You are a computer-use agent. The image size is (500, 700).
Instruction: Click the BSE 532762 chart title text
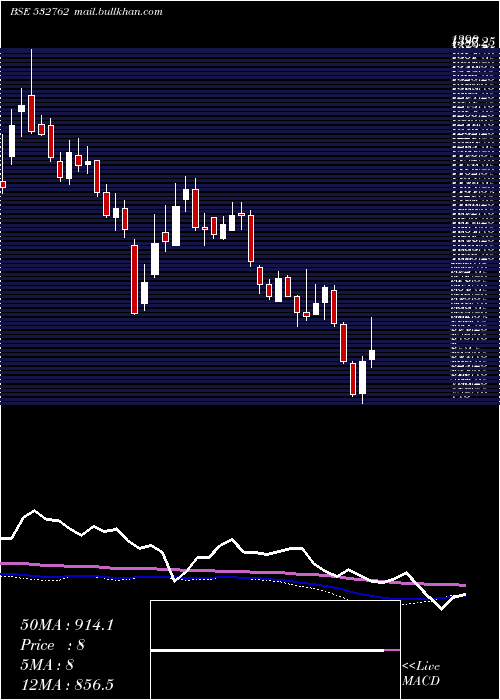click(40, 12)
